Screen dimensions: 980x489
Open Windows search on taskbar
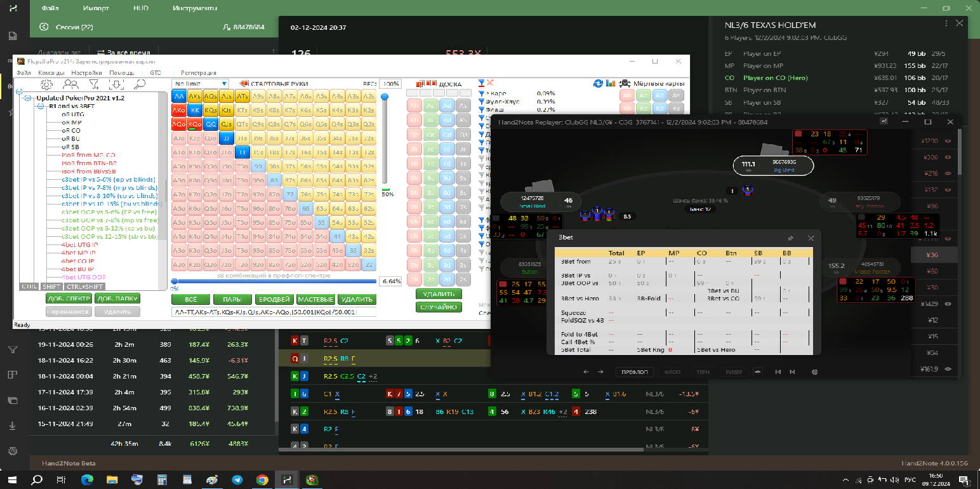click(x=37, y=479)
